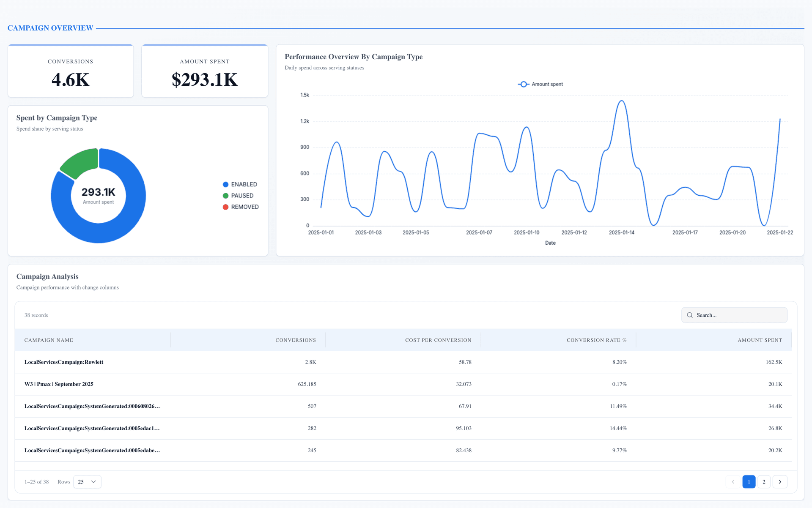This screenshot has width=812, height=508.
Task: Click the 38 records label
Action: (x=36, y=315)
